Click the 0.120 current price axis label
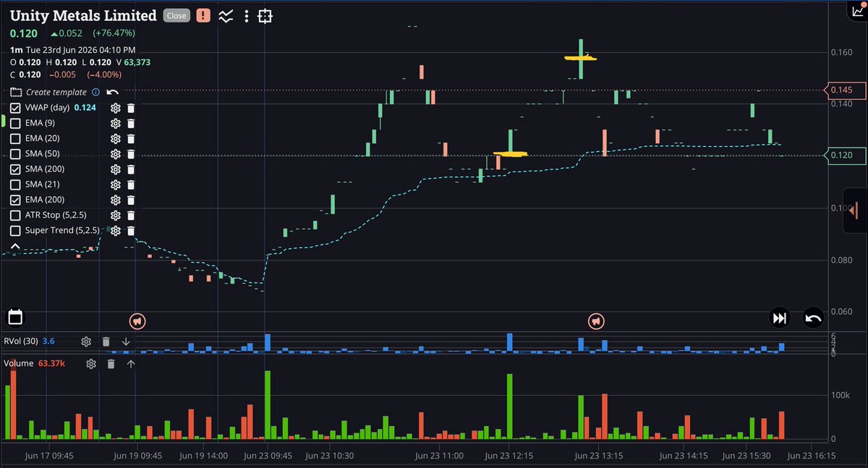Image resolution: width=868 pixels, height=468 pixels. [x=845, y=156]
